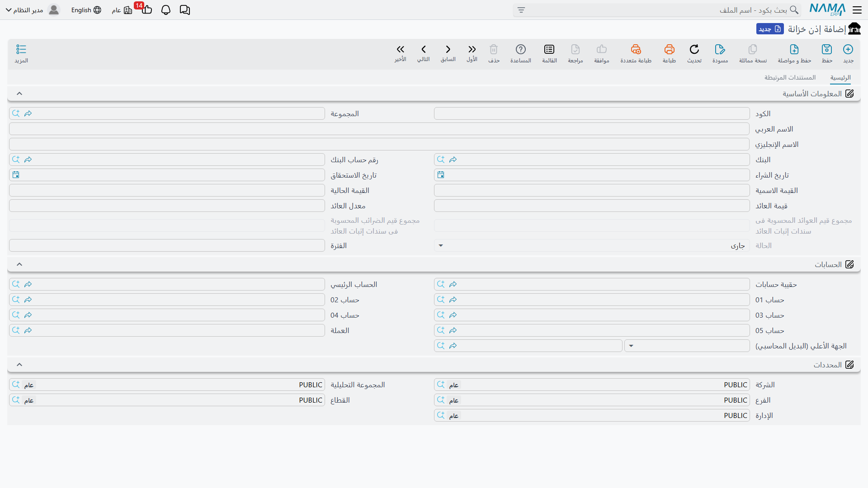Open the notifications bell icon
Screen dimensions: 868x488
point(166,10)
